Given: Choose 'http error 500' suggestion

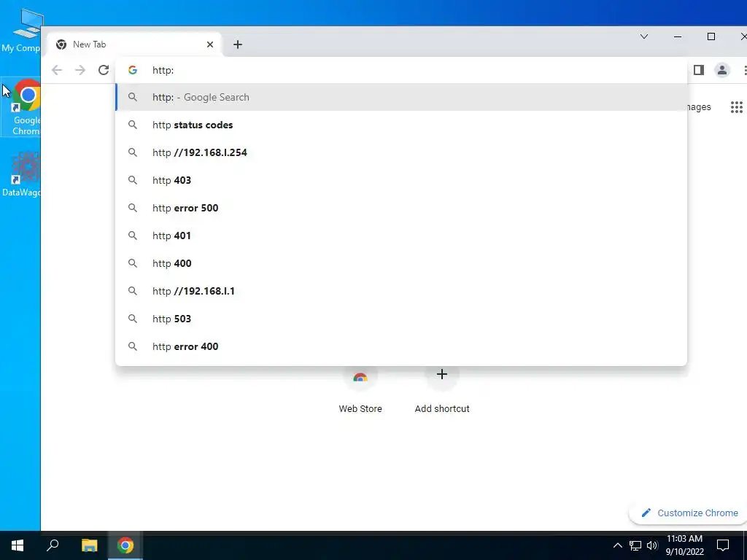Looking at the screenshot, I should pos(401,208).
